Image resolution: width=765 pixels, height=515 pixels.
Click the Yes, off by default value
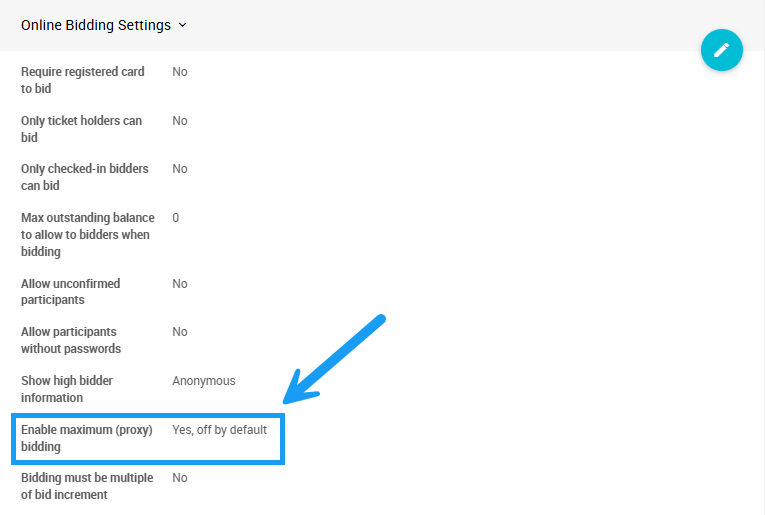click(219, 430)
